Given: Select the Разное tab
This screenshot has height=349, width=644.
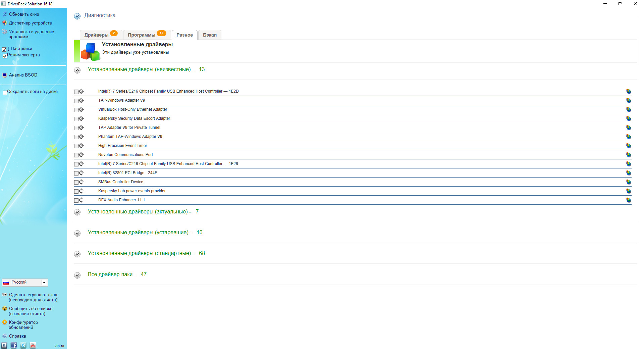Looking at the screenshot, I should [184, 35].
